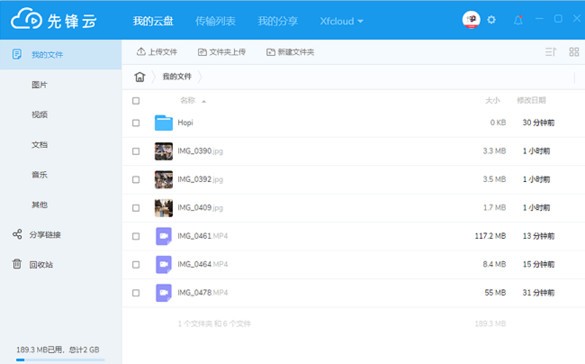Viewport: 585px width, 364px height.
Task: Click the file name IMG_0461.MP4
Action: [x=203, y=236]
